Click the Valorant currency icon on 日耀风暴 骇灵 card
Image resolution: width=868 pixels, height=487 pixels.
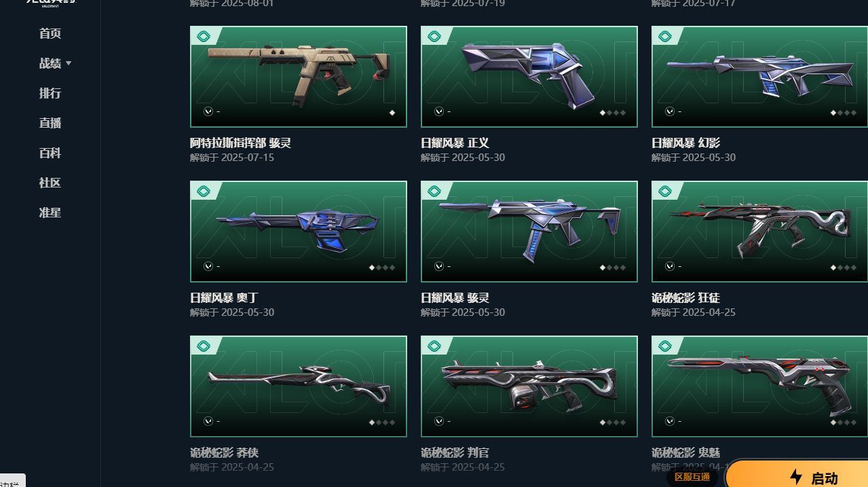point(439,266)
